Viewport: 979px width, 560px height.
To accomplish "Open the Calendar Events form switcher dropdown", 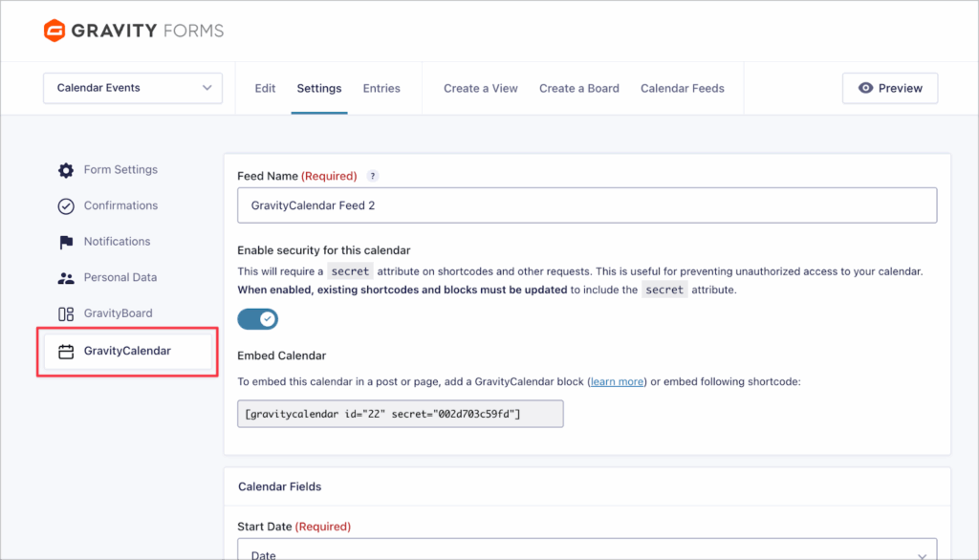I will [x=132, y=88].
